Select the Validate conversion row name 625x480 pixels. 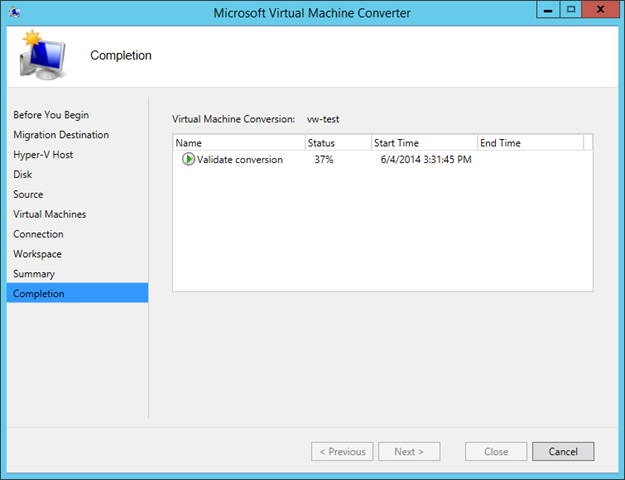pos(240,159)
